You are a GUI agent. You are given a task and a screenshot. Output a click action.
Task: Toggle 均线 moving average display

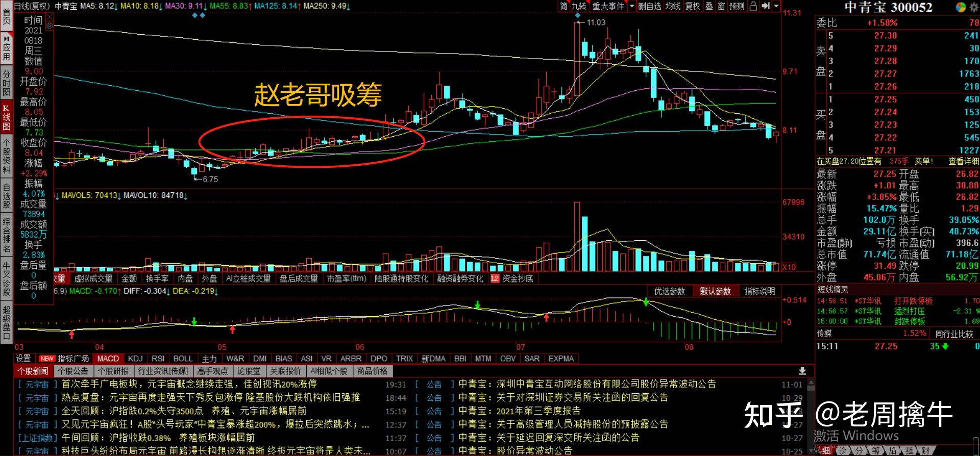(x=673, y=6)
